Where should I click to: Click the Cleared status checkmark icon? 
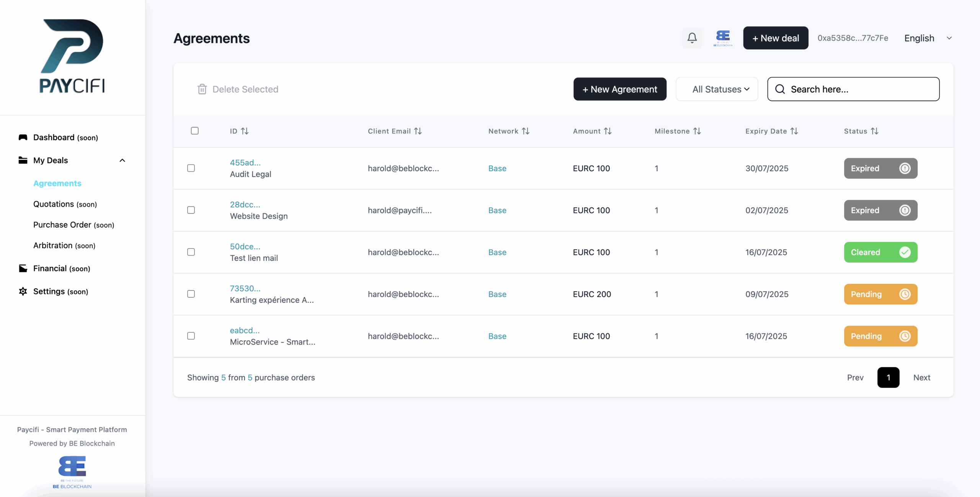pos(905,252)
